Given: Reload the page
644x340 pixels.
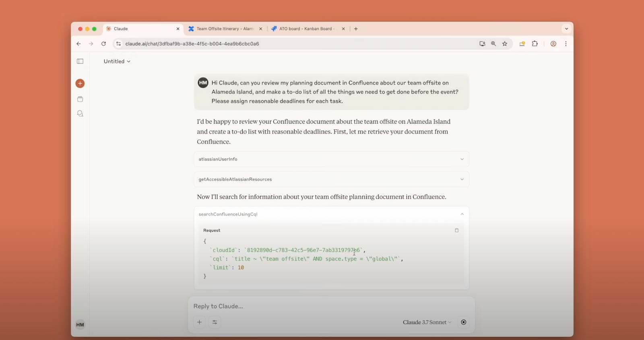Looking at the screenshot, I should click(x=103, y=44).
